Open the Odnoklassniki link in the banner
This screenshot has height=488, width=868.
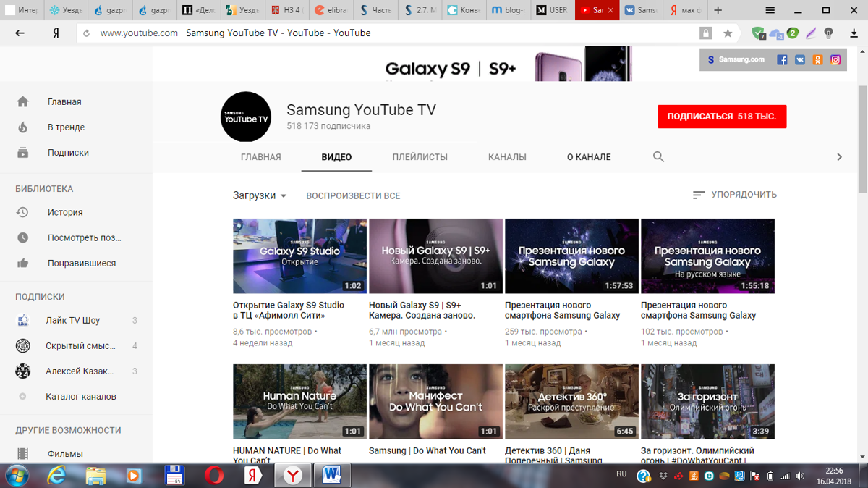(x=818, y=60)
